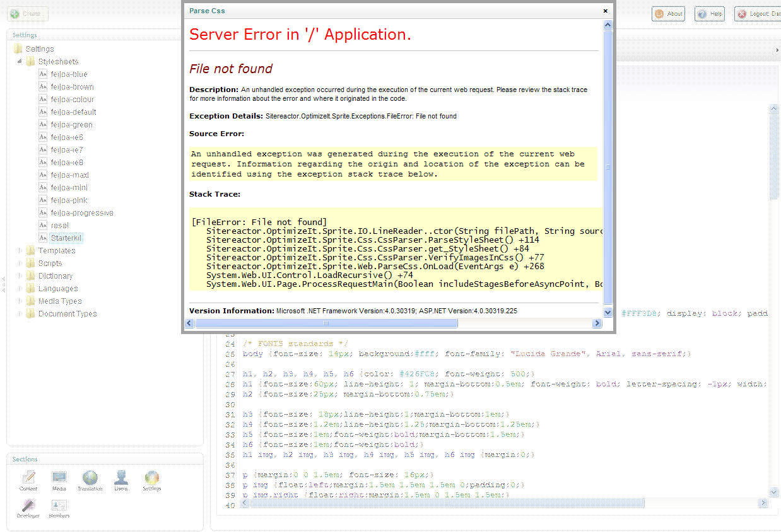Viewport: 781px width, 532px height.
Task: Expand the Templates folder
Action: (x=20, y=251)
